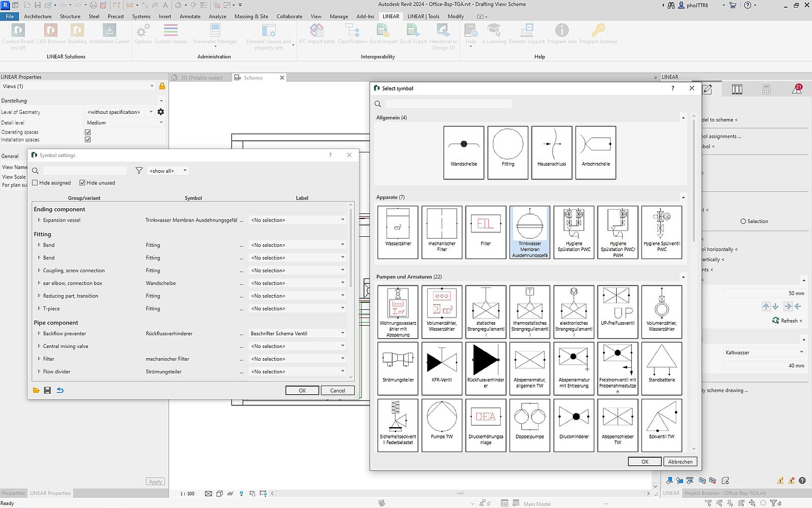
Task: Click the search field in Select symbol
Action: pyautogui.click(x=448, y=104)
